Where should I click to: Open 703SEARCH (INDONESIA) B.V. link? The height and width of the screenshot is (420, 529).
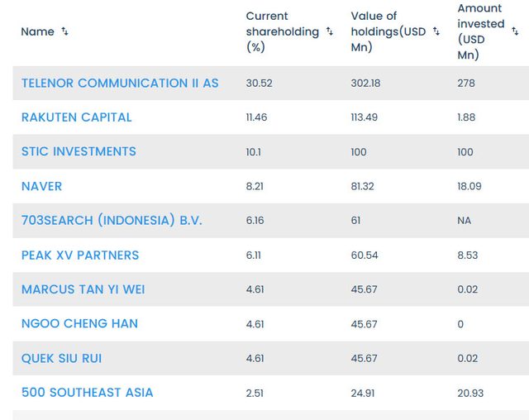[x=112, y=221]
